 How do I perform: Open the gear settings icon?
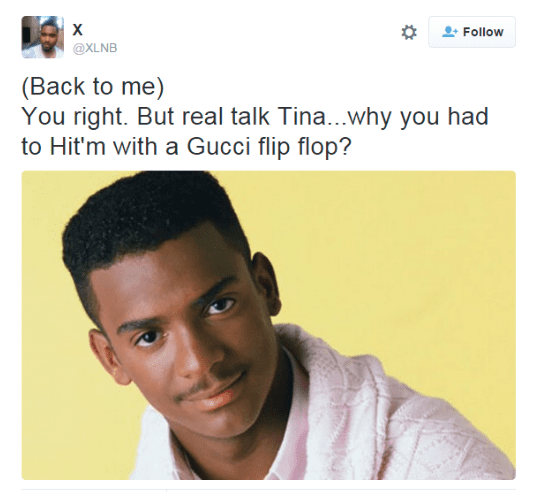pos(409,32)
